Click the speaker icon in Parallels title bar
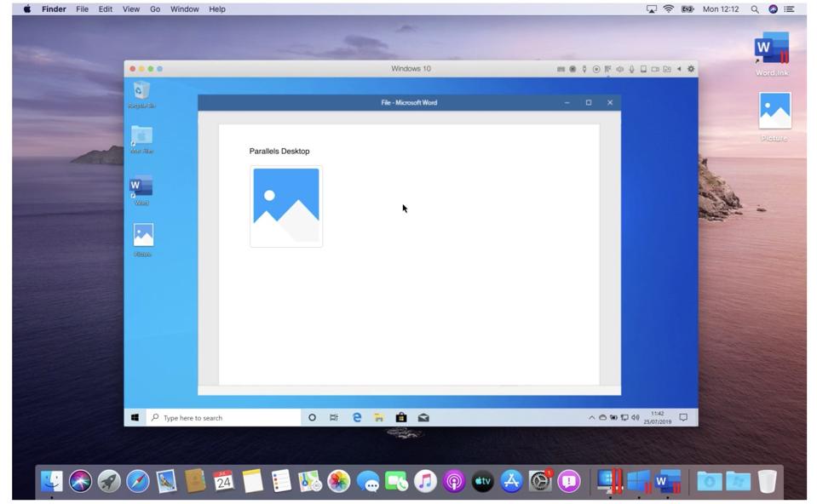This screenshot has height=504, width=817. point(619,69)
